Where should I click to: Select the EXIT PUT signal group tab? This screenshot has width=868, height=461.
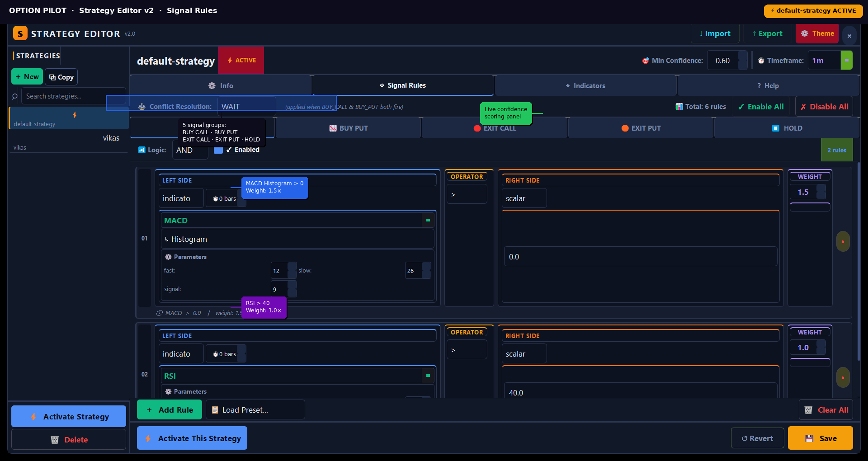[641, 128]
